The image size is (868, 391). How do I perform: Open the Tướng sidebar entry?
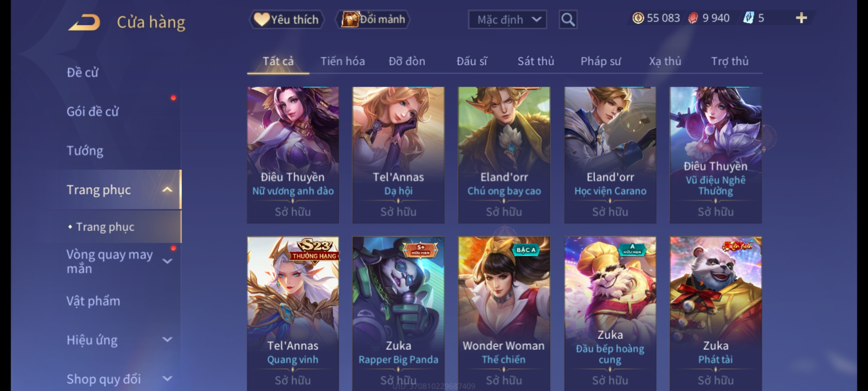point(85,151)
